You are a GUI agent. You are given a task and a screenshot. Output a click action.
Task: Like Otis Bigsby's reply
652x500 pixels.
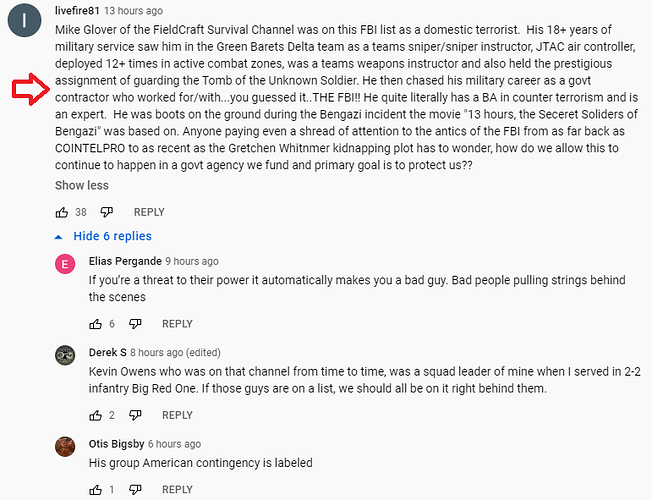click(x=96, y=490)
